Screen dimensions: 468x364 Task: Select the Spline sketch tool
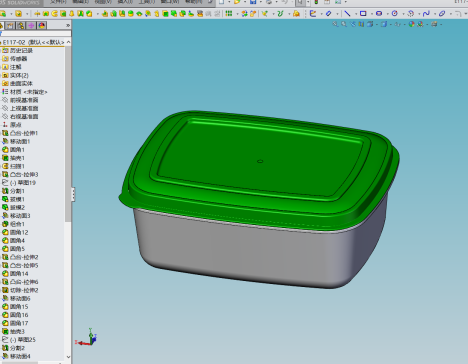426,13
